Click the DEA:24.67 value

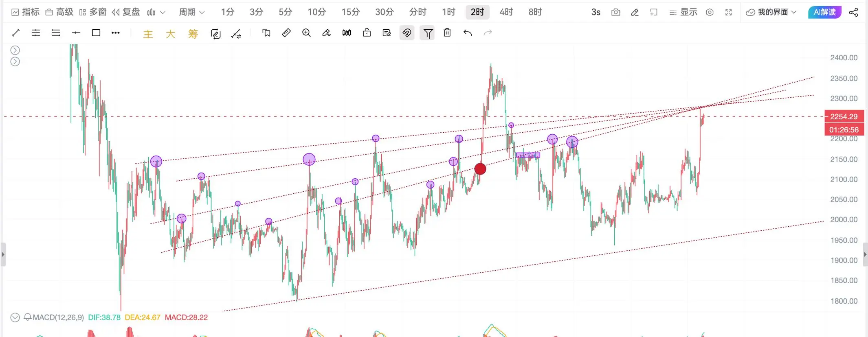(x=143, y=317)
